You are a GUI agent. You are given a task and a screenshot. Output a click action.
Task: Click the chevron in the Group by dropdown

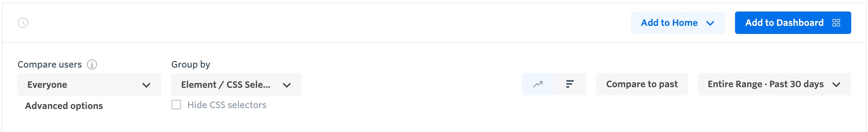point(287,85)
